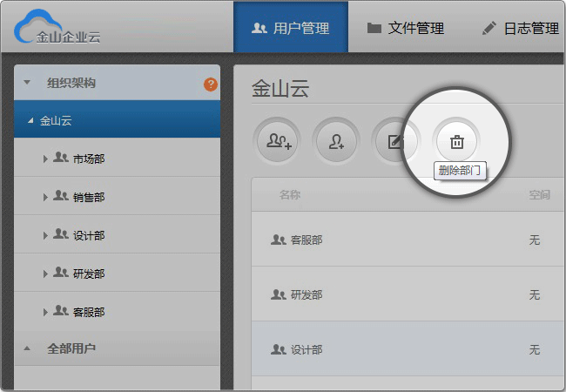
Task: Expand the 市场部 tree node arrow
Action: (45, 159)
